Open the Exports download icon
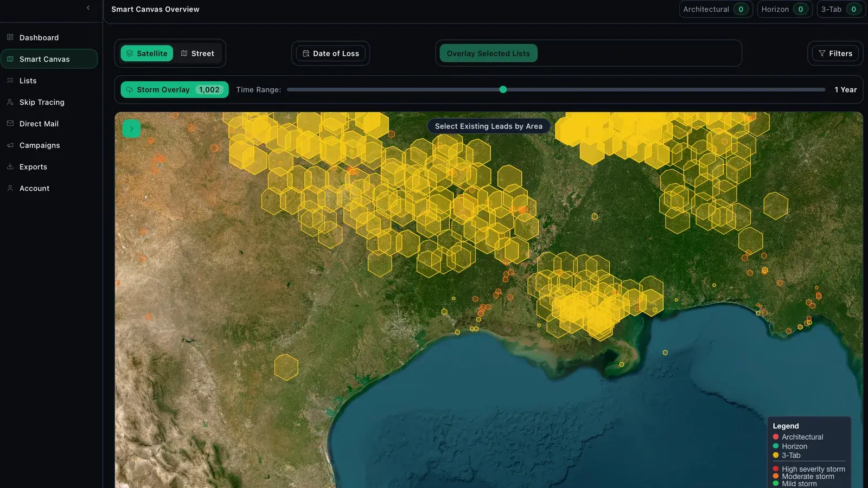This screenshot has height=488, width=868. 10,166
